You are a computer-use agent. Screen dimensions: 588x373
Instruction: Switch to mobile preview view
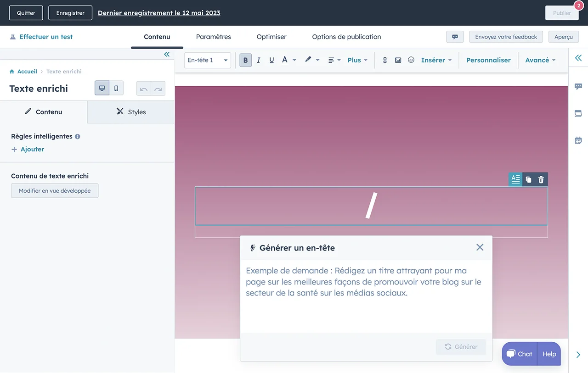tap(116, 88)
